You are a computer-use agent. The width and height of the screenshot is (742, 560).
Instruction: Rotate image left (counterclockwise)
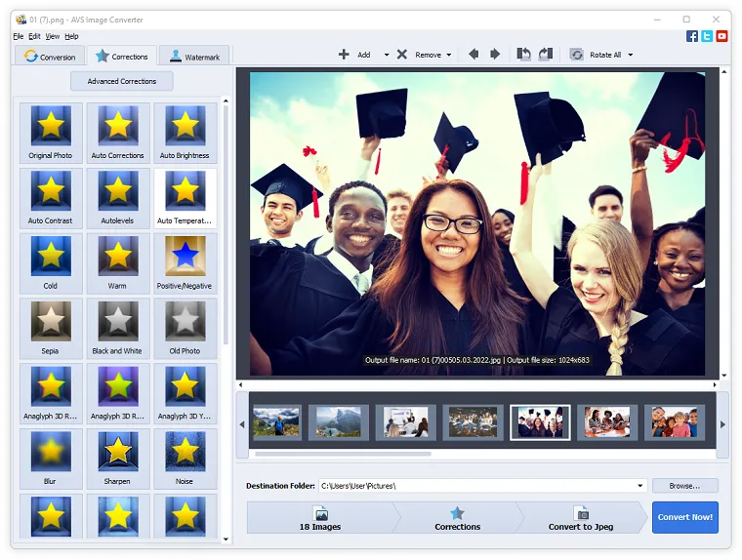coord(523,55)
